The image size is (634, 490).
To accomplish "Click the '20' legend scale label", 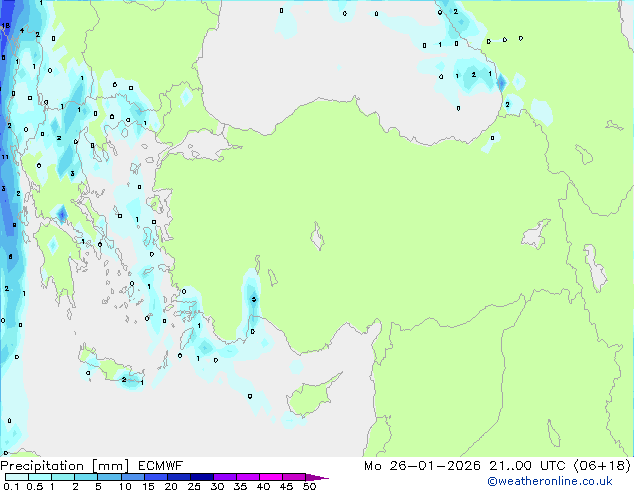I will (171, 486).
